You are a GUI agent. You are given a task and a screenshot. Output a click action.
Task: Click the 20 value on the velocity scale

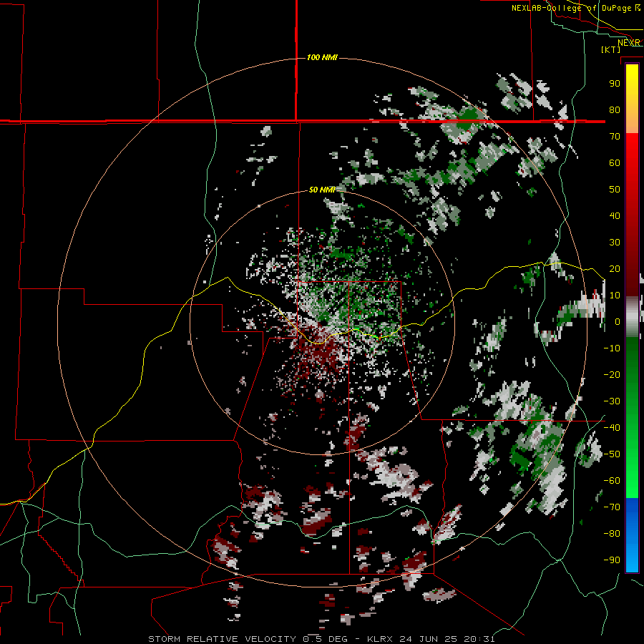point(615,268)
